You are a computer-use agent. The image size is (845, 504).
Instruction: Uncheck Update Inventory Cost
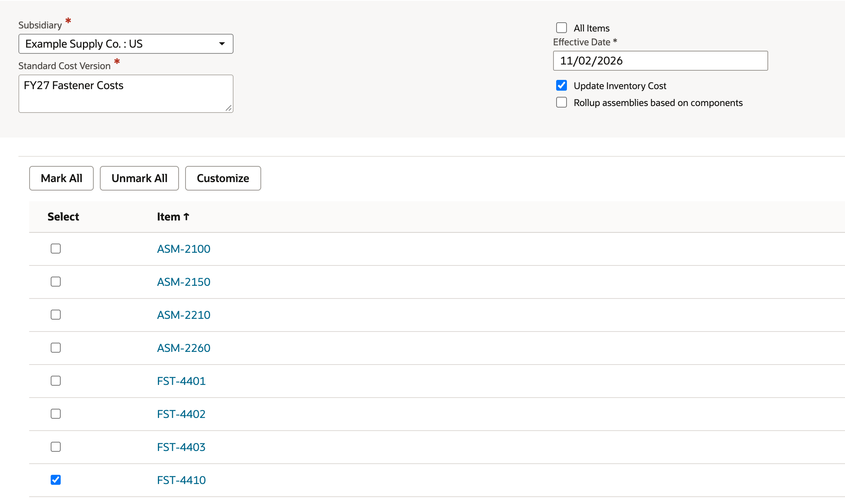click(x=562, y=85)
